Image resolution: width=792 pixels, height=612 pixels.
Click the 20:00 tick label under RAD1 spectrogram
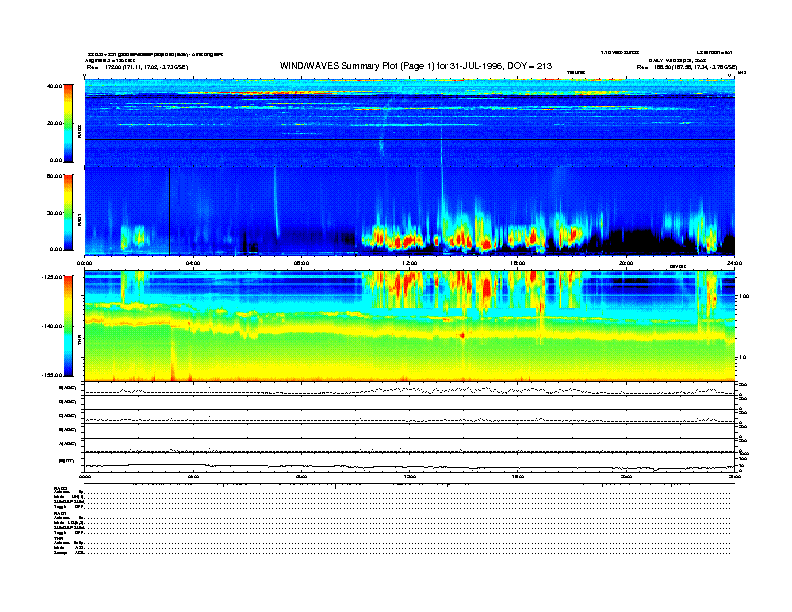coord(626,263)
